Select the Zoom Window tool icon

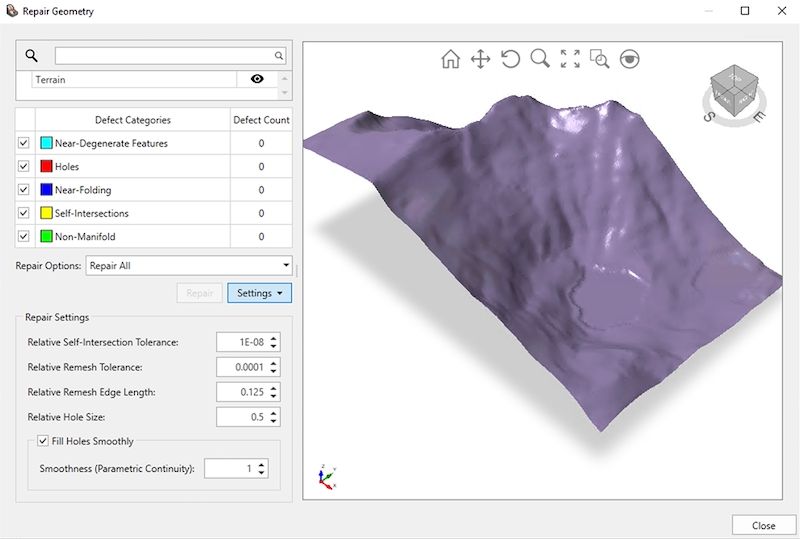(599, 59)
